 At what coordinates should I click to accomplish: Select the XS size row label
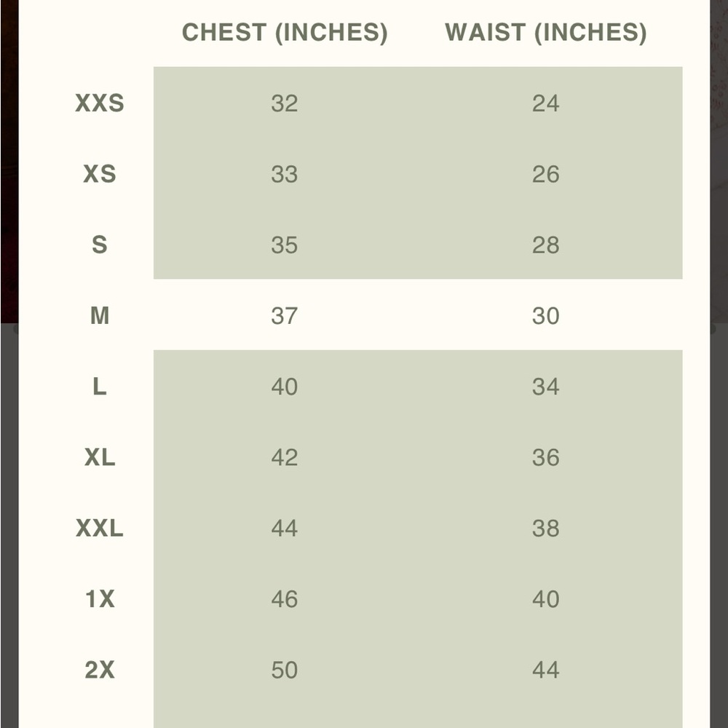99,174
